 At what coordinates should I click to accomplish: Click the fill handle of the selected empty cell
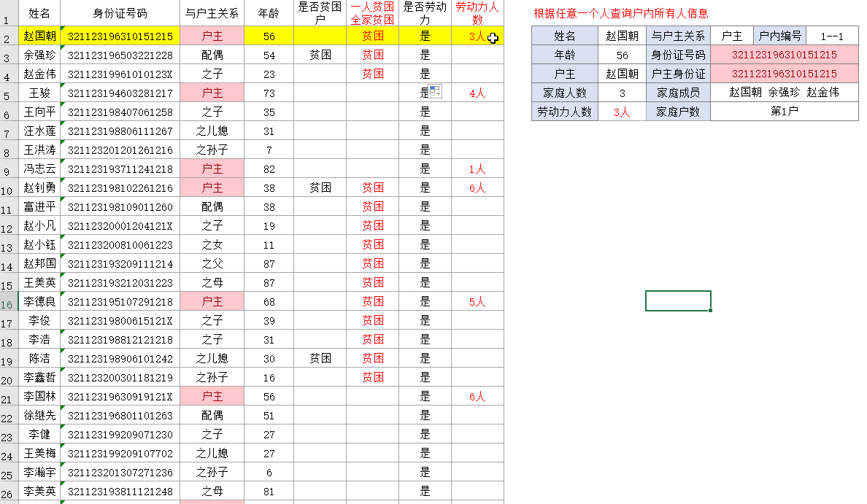710,309
